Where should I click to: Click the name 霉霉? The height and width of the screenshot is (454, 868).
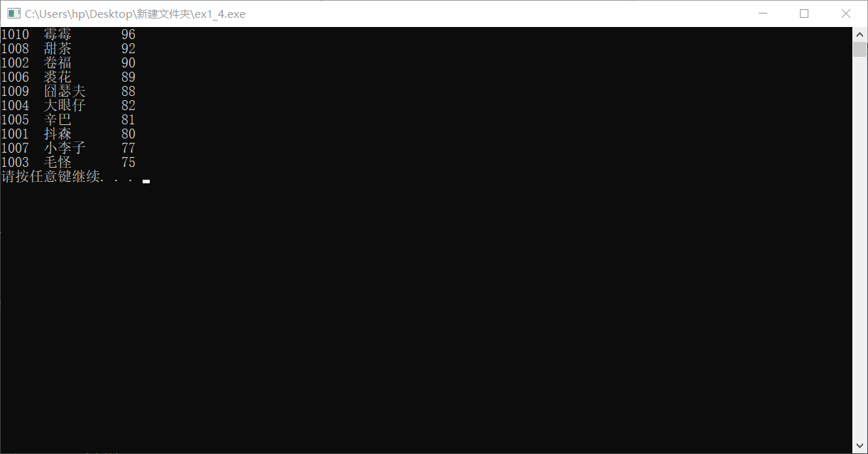(57, 34)
